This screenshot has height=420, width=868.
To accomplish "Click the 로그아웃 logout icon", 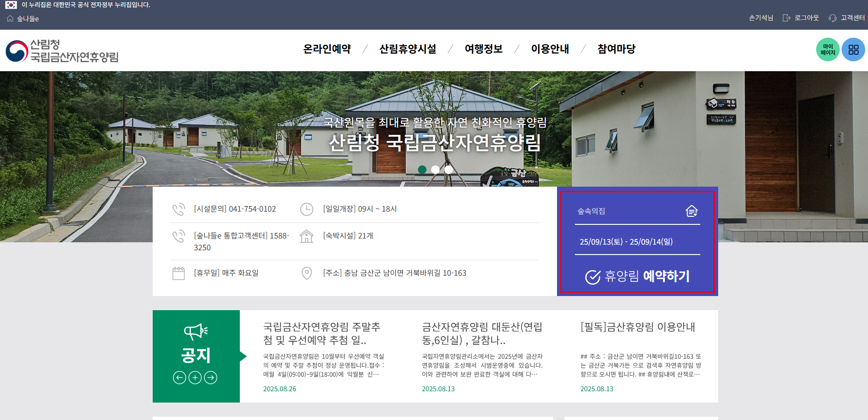I will click(x=786, y=18).
